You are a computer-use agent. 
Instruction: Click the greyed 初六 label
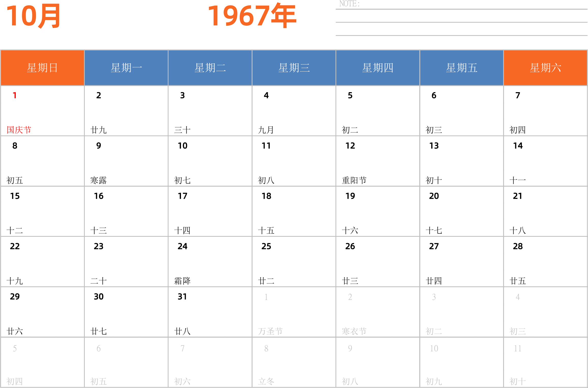(182, 381)
